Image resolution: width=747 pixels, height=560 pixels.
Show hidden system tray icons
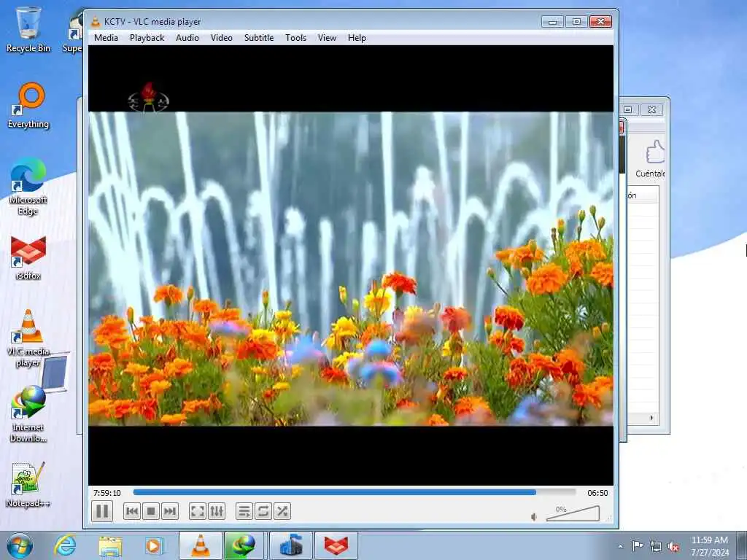point(620,547)
